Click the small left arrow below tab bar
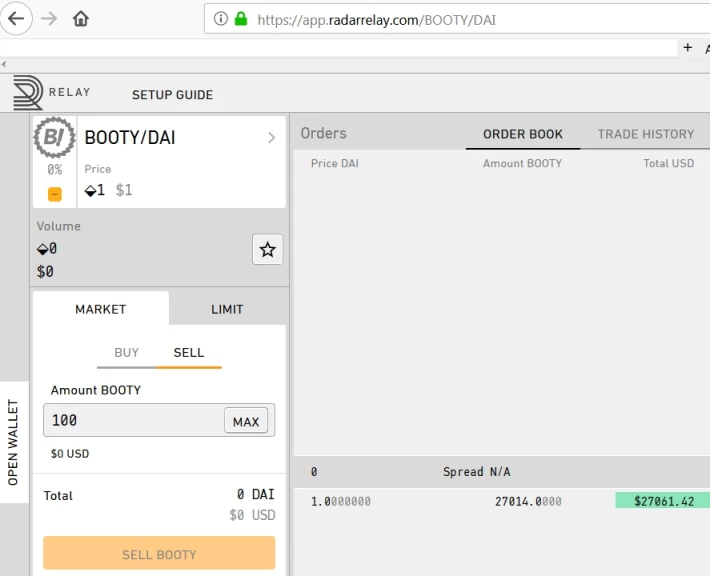710x576 pixels. 4,64
